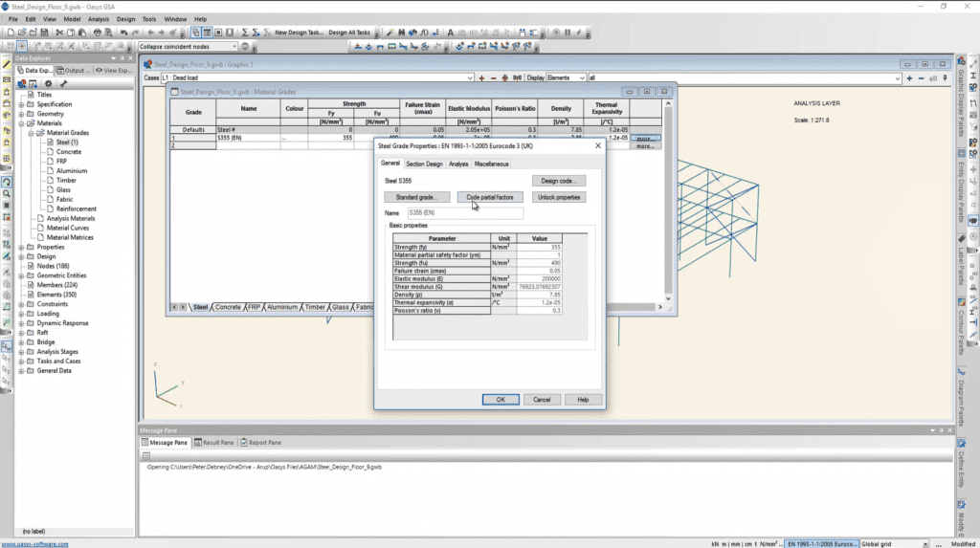Click the first icon in Data Explorer toolbar
This screenshot has width=980, height=548.
tap(22, 83)
